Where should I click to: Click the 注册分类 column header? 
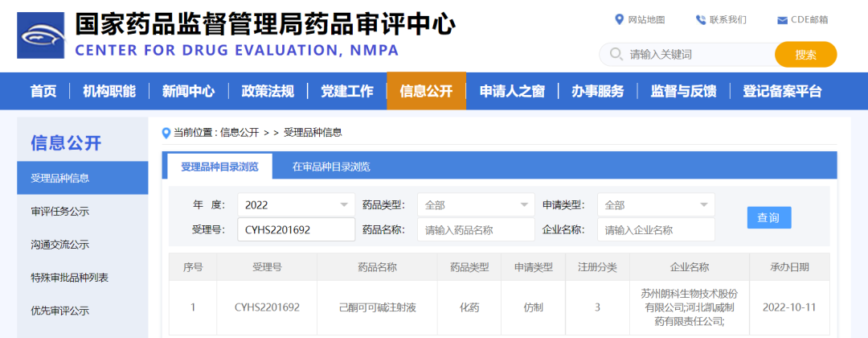click(597, 267)
